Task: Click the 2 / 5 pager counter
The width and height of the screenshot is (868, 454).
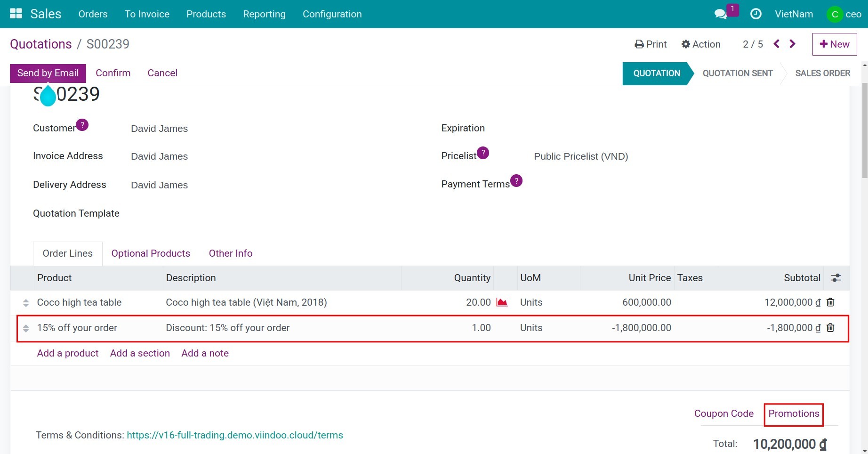Action: pos(753,44)
